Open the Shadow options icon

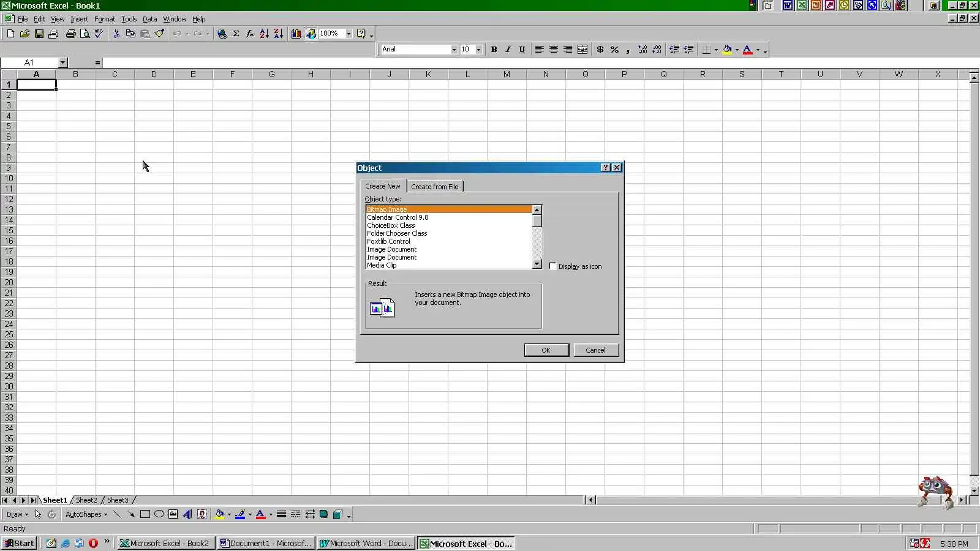(x=323, y=514)
